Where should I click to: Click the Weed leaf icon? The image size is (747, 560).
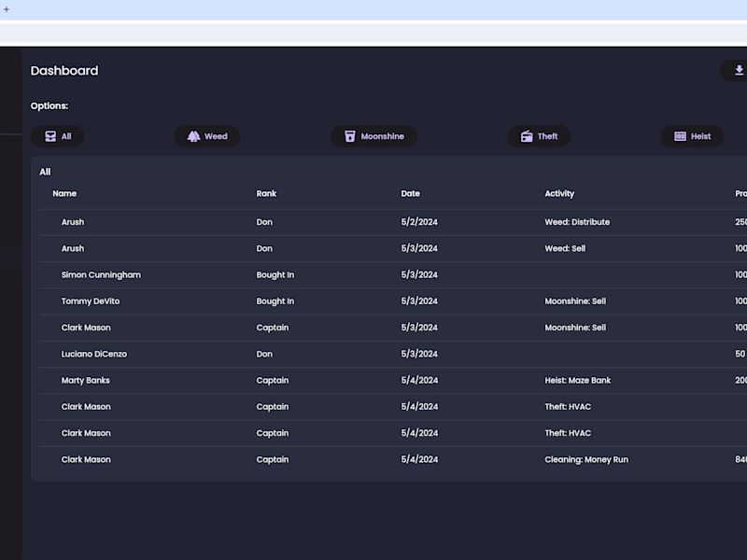tap(193, 136)
